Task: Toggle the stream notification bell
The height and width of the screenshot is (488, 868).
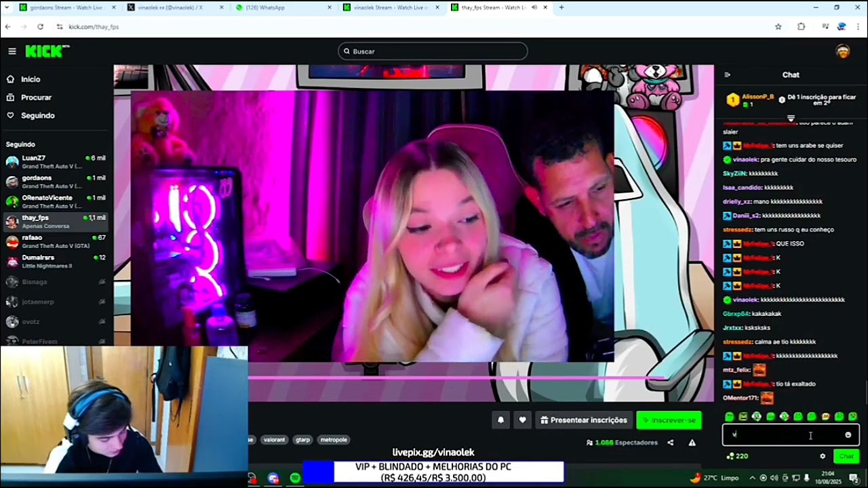Action: (501, 420)
